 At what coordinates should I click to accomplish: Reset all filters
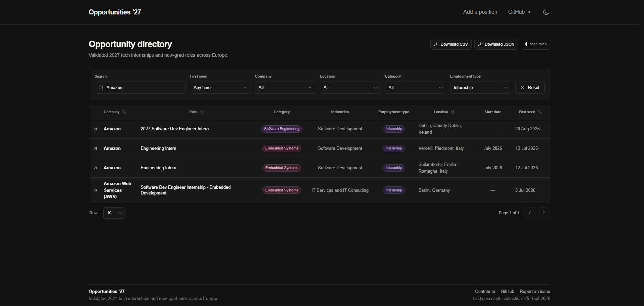530,88
